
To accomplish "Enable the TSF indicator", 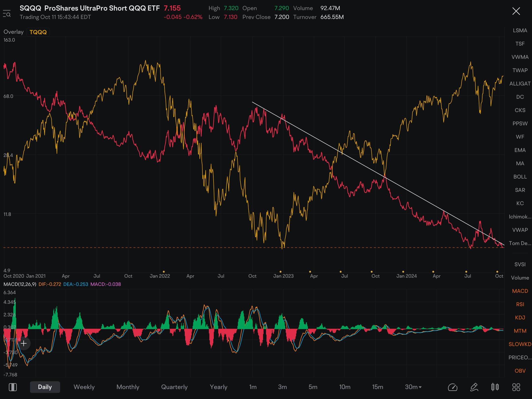I will pyautogui.click(x=520, y=44).
